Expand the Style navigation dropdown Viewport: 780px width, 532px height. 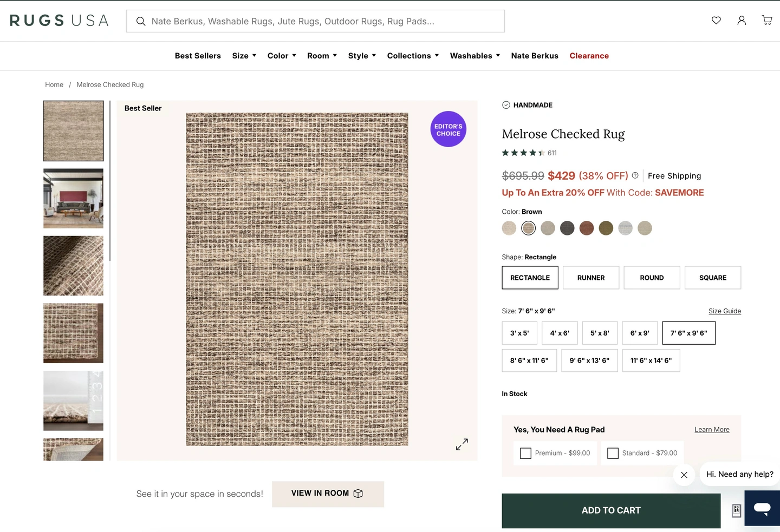coord(362,56)
